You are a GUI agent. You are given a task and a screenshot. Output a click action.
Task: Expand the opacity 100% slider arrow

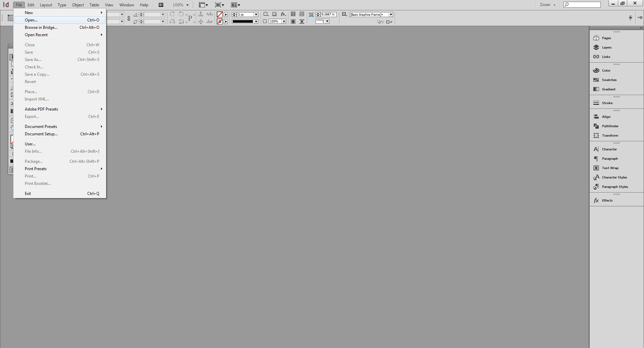(284, 21)
